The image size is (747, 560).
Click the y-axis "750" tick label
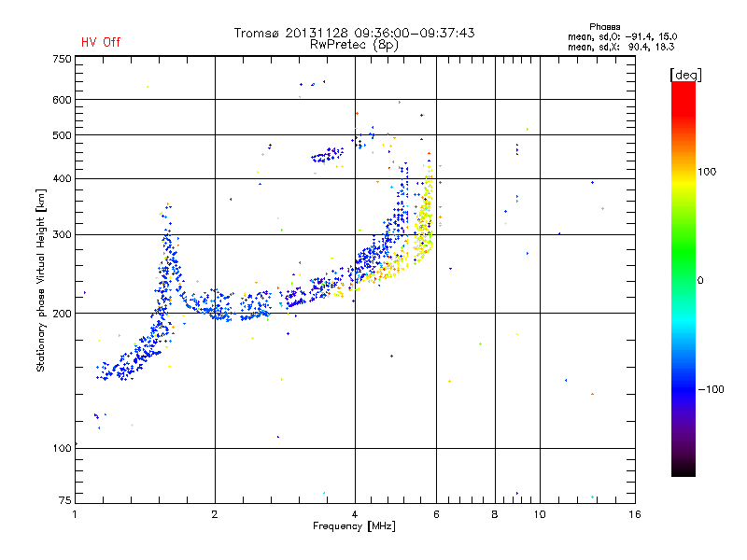point(63,59)
